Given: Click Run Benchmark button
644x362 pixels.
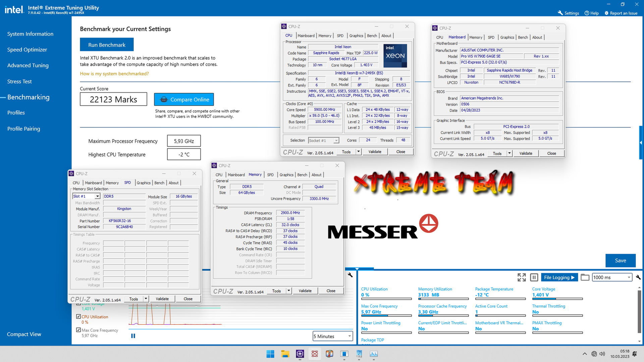Looking at the screenshot, I should (x=107, y=45).
